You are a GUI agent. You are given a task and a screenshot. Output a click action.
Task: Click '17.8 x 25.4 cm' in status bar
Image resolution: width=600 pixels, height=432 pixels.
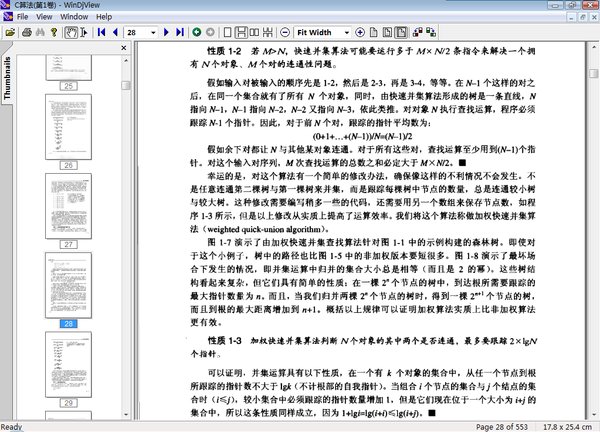tap(567, 427)
